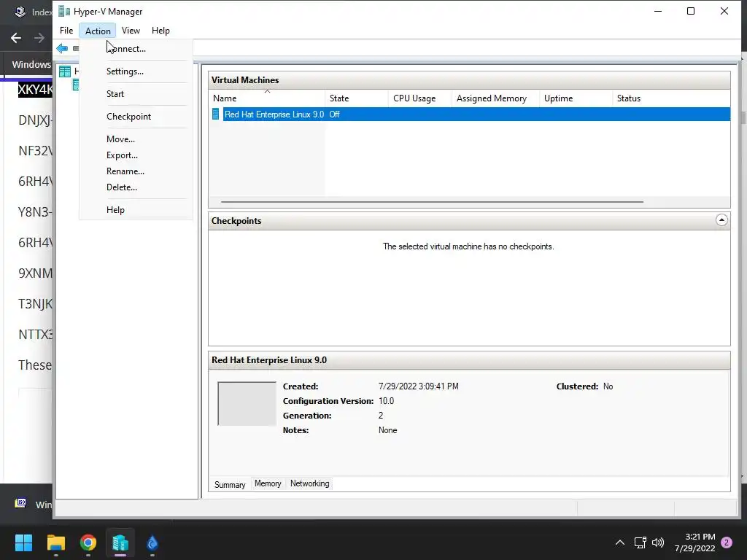The width and height of the screenshot is (747, 560).
Task: Choose Checkpoint in the Action menu
Action: [x=136, y=117]
